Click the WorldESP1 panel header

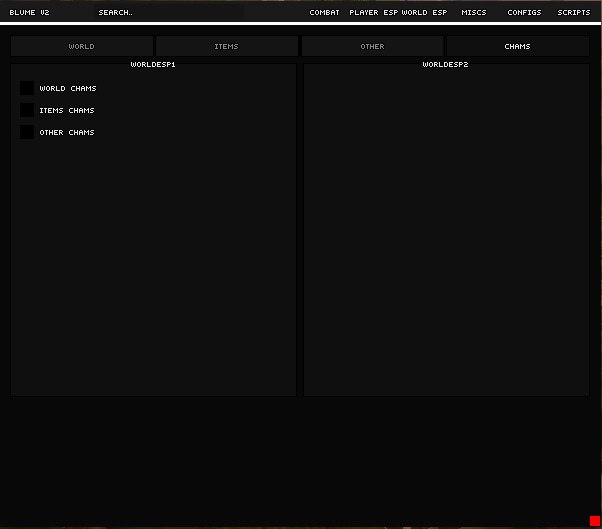(153, 64)
